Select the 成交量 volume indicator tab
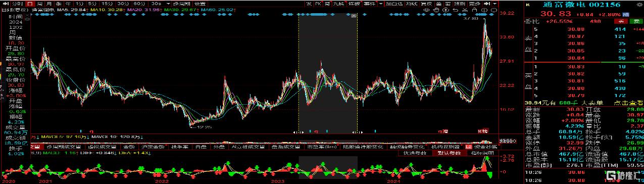The image size is (644, 184). pos(35,147)
